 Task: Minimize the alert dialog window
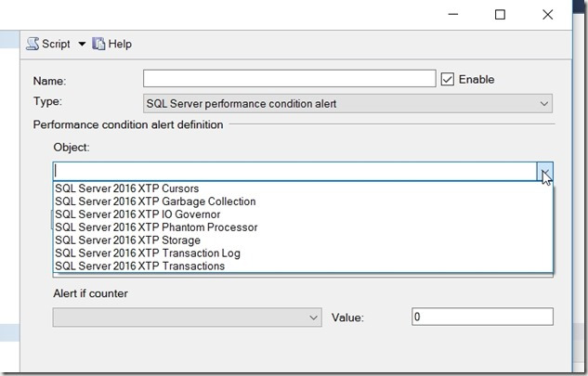click(457, 14)
